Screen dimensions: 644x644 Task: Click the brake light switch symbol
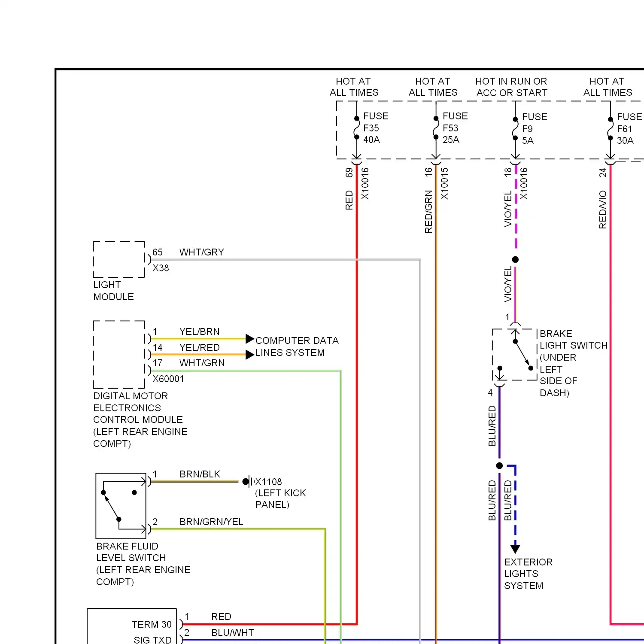pos(515,355)
